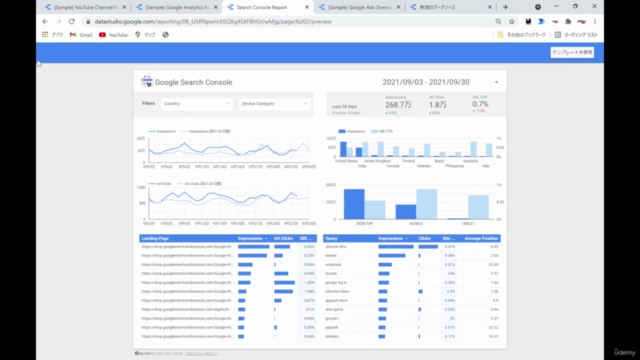Open the extensions puzzle piece icon
This screenshot has width=640, height=360.
tap(568, 22)
